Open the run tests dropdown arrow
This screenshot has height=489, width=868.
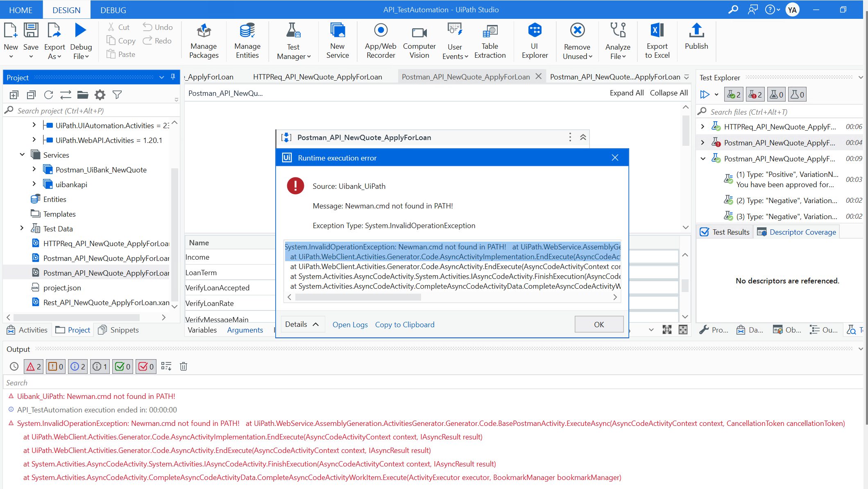pyautogui.click(x=716, y=95)
